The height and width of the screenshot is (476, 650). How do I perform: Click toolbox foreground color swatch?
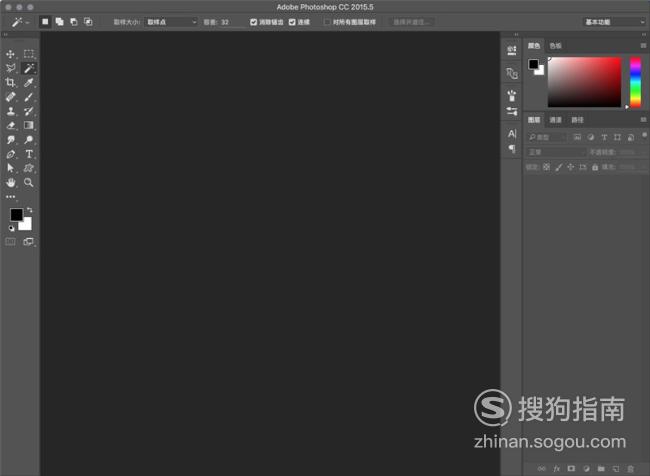tap(16, 214)
